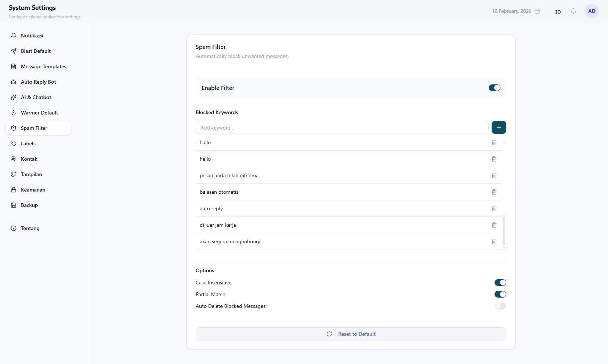Focus the Add keyword input field
Screen dimensions: 608x364
coord(342,128)
